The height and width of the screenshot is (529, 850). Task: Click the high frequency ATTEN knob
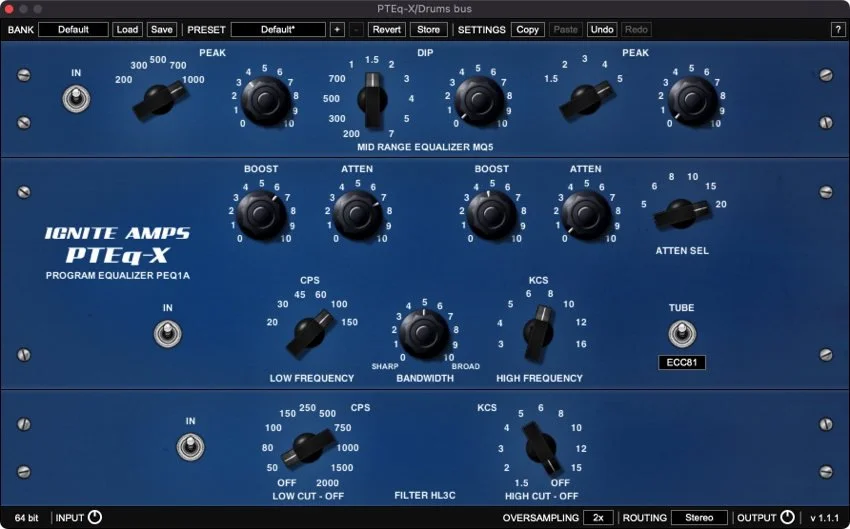pos(586,215)
